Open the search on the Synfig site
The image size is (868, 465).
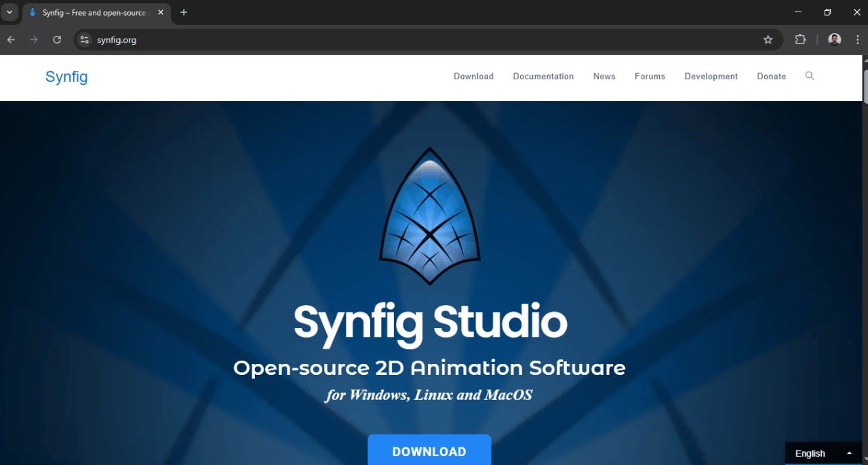pos(810,76)
